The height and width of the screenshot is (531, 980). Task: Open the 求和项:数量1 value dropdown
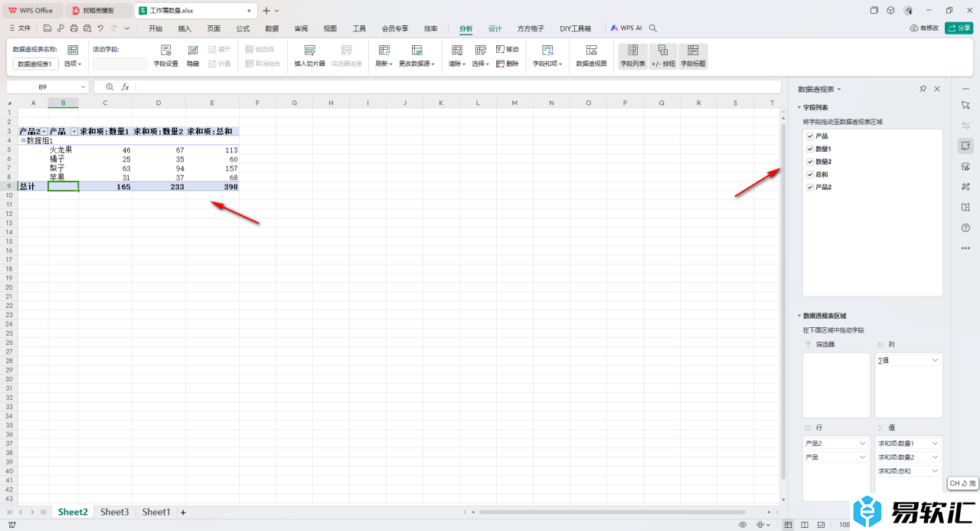(x=935, y=443)
